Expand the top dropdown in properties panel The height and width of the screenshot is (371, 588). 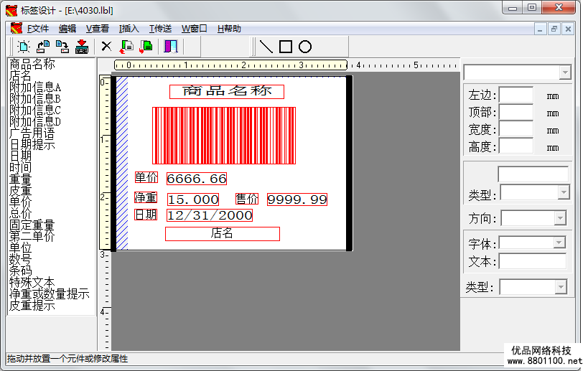565,72
